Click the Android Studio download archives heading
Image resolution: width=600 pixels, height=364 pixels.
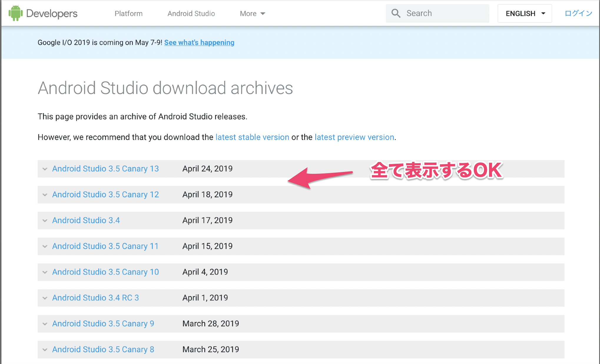click(165, 88)
